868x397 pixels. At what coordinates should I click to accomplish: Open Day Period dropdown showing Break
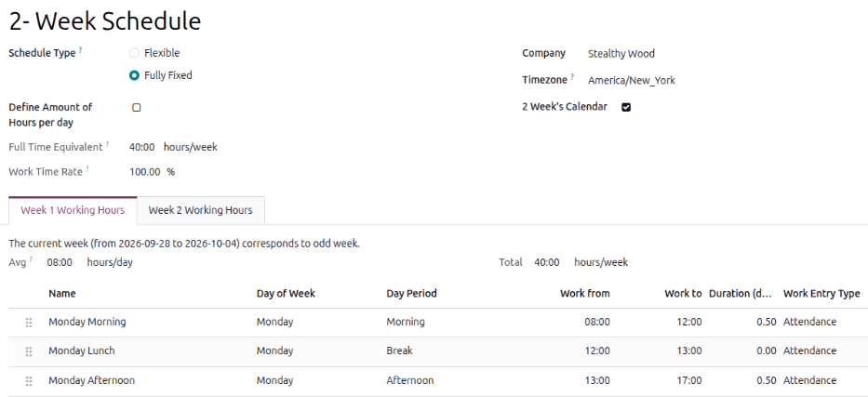point(400,351)
